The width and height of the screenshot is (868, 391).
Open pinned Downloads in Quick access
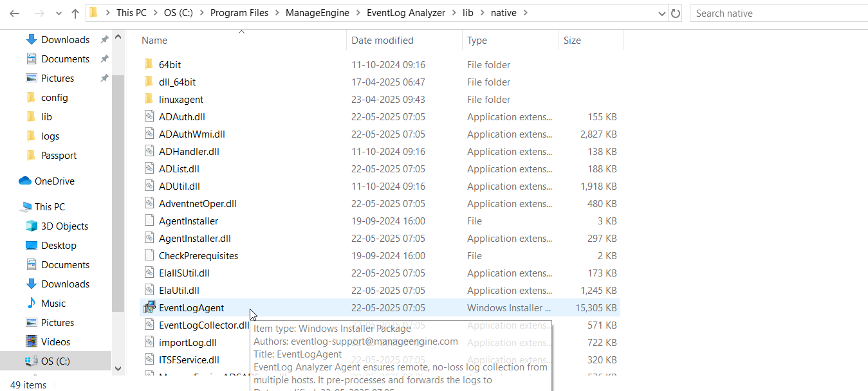click(65, 40)
